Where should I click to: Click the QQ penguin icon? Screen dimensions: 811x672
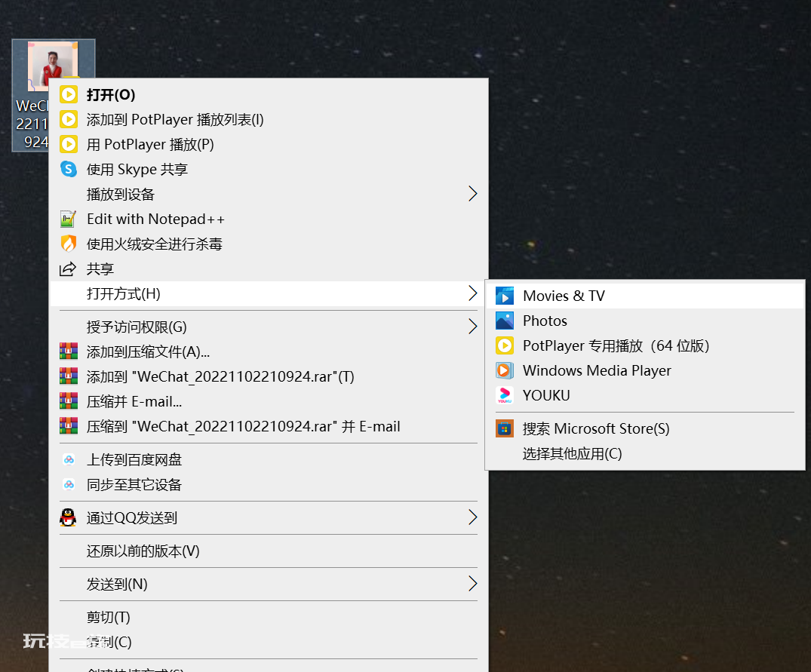tap(68, 517)
